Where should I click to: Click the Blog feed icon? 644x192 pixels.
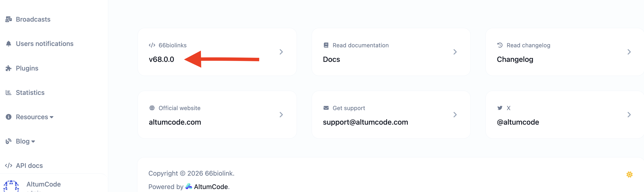click(x=8, y=141)
